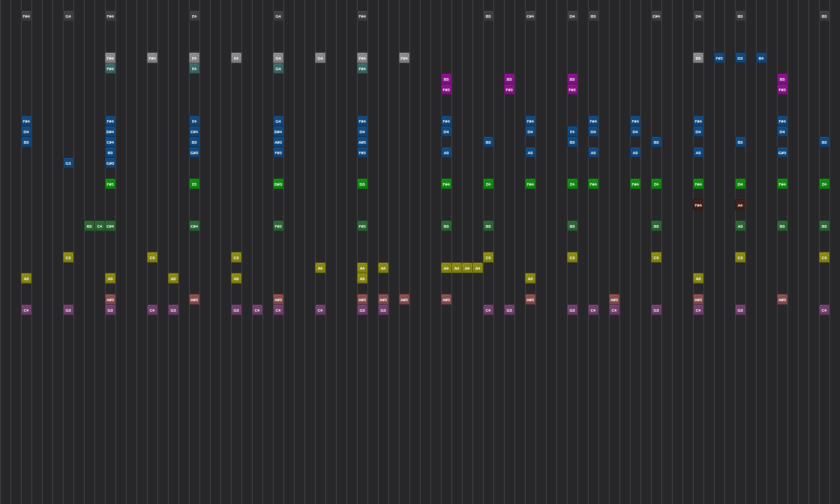Image resolution: width=840 pixels, height=504 pixels.
Task: Click the dark green A3 note
Action: pos(740,226)
